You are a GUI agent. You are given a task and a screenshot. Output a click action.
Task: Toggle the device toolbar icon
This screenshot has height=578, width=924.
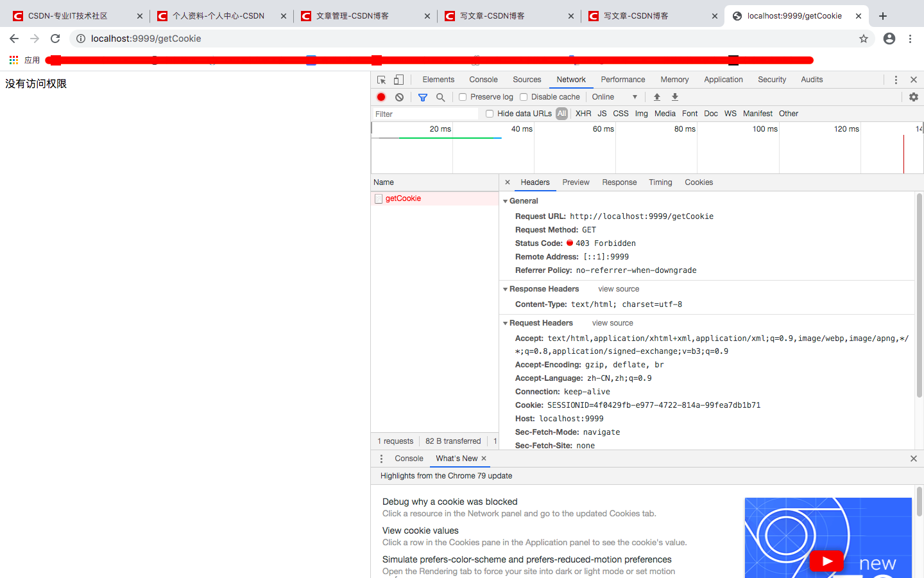click(398, 80)
